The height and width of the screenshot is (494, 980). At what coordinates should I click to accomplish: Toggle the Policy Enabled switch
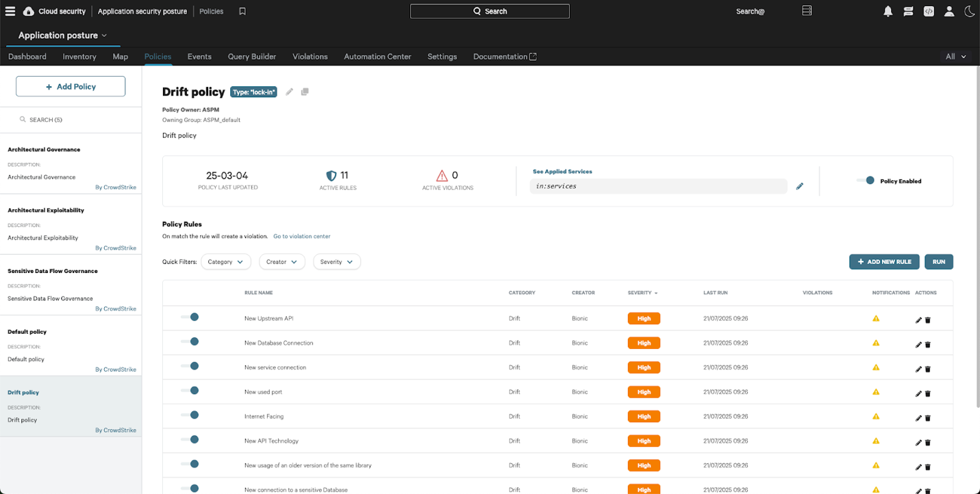pos(866,181)
